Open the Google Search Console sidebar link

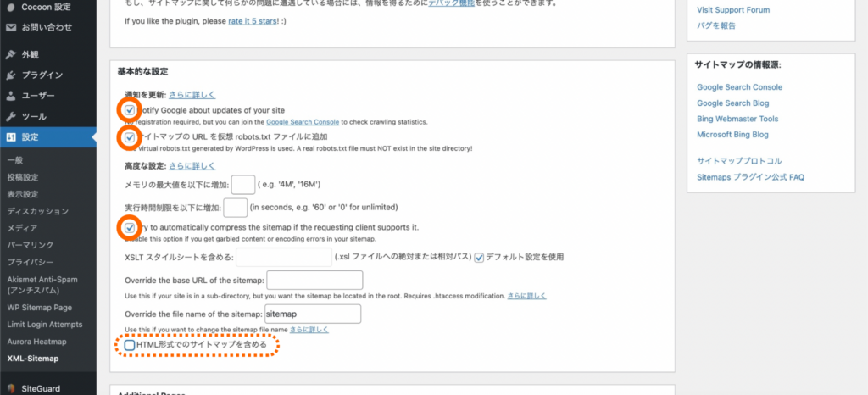[739, 87]
